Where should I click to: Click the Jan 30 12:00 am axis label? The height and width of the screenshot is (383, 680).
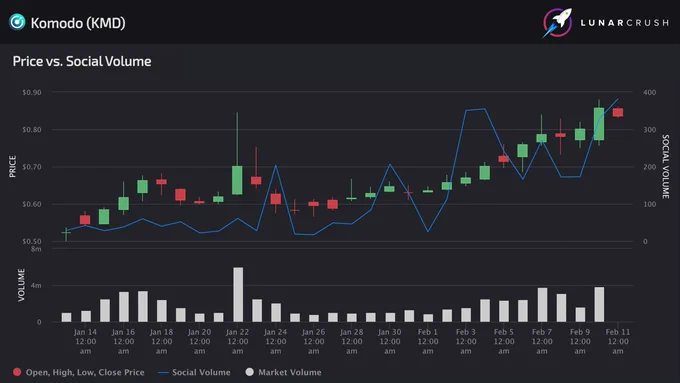coord(390,341)
